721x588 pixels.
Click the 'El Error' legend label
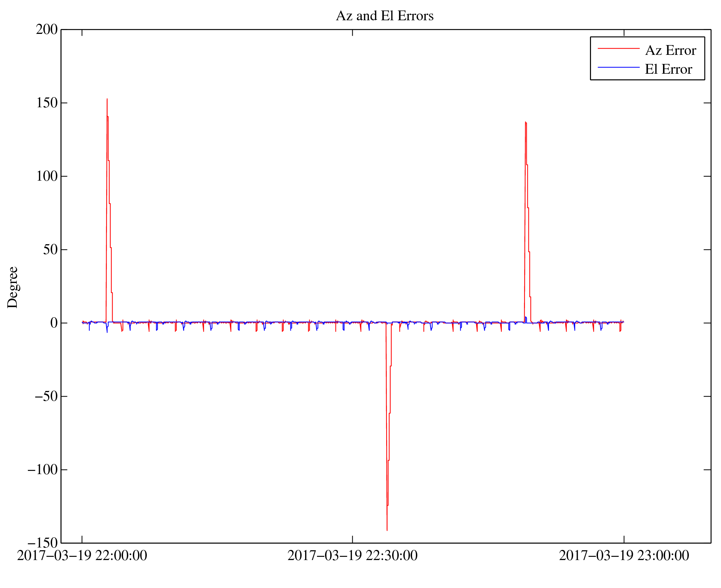668,70
